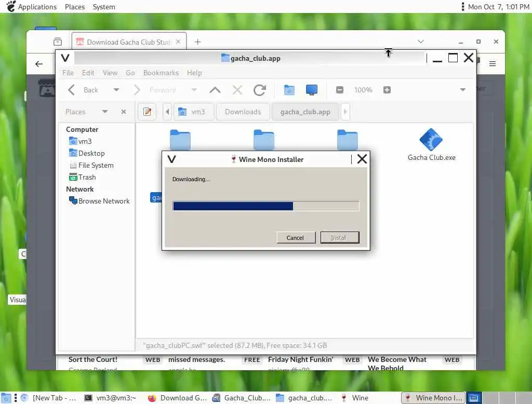This screenshot has height=404, width=532.
Task: Select the Gacha Club.exe file icon
Action: 431,144
